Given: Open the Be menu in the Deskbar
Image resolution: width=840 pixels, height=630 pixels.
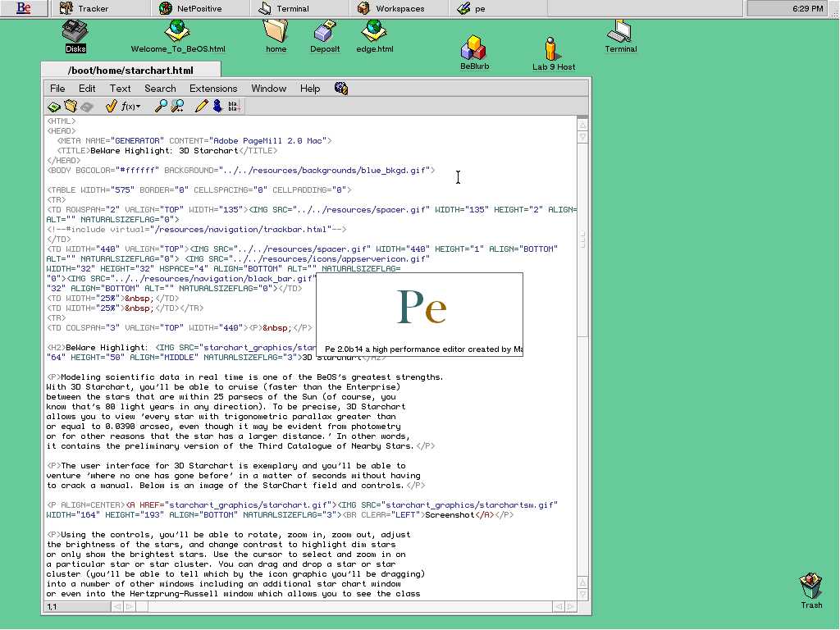Looking at the screenshot, I should pos(24,8).
